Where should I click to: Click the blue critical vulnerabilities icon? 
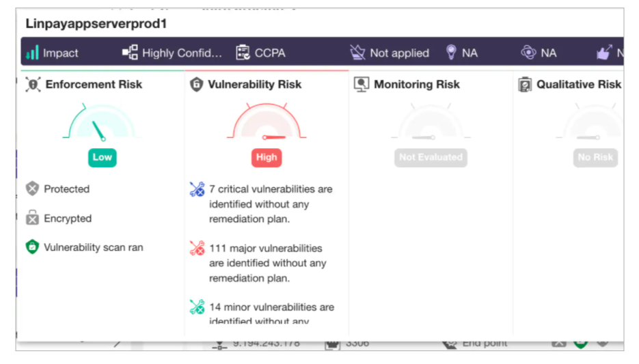coord(197,190)
